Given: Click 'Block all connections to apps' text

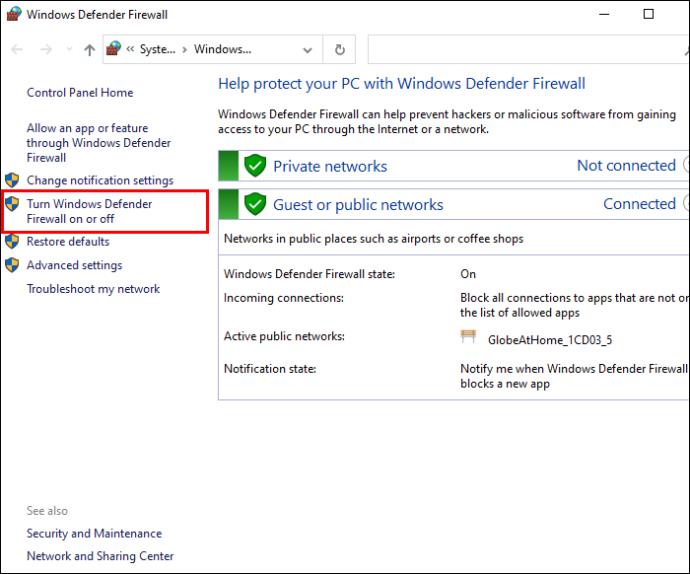Looking at the screenshot, I should pos(575,305).
